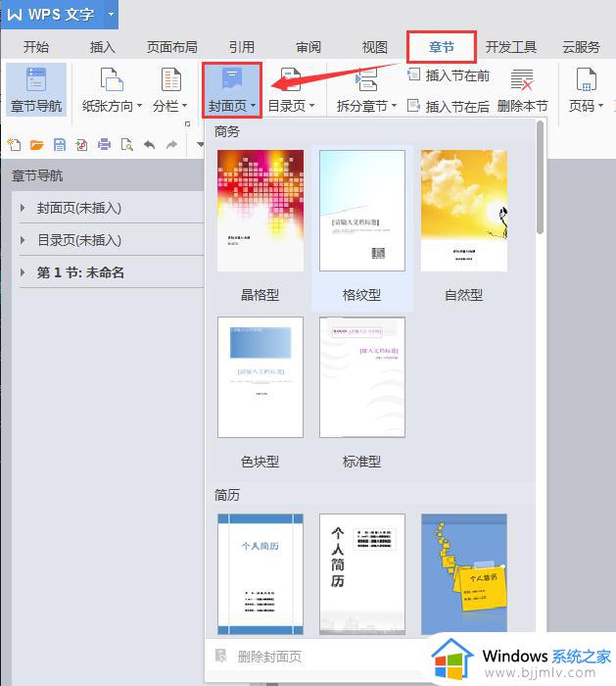Click the open folder icon in quick toolbar
The image size is (616, 686).
(36, 144)
